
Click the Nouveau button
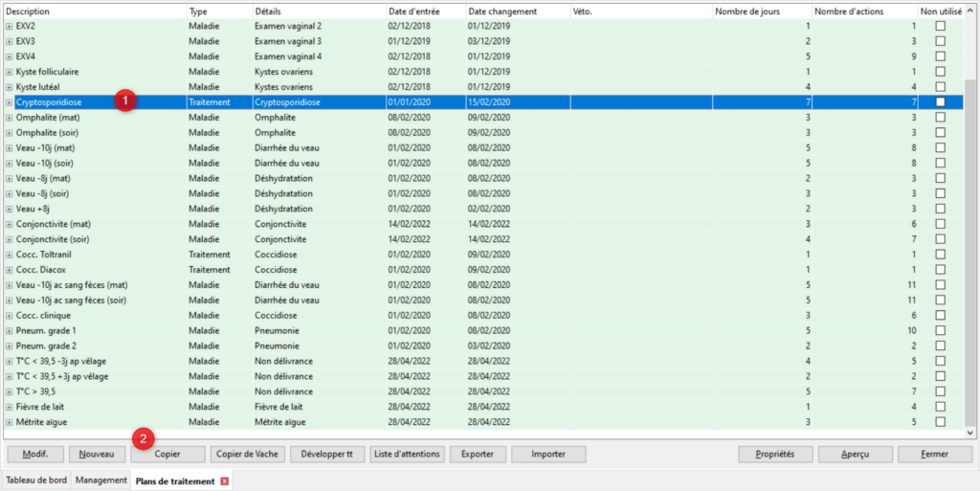coord(97,454)
